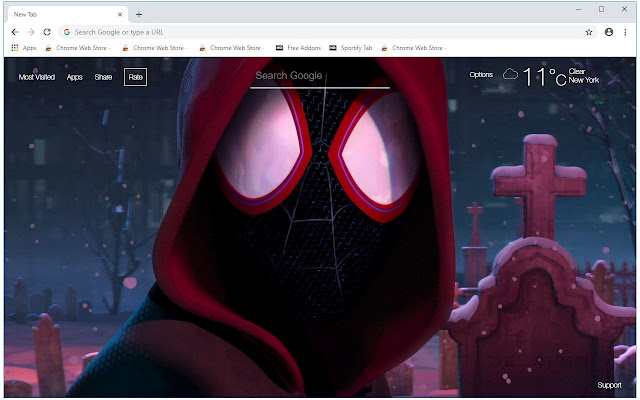
Task: Click the New York location label
Action: 584,80
